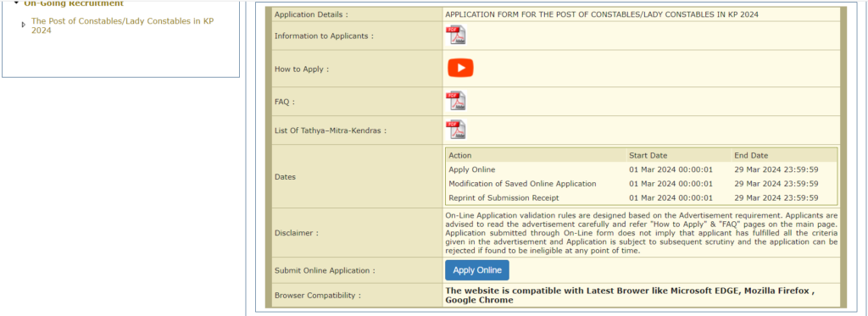Image resolution: width=868 pixels, height=316 pixels.
Task: Open the FAQ PDF icon
Action: pos(455,101)
